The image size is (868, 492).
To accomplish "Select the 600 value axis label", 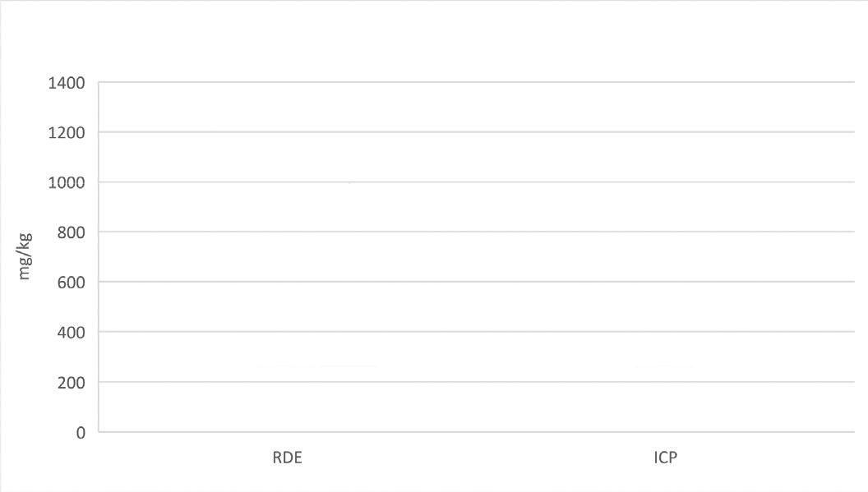I will (x=72, y=282).
